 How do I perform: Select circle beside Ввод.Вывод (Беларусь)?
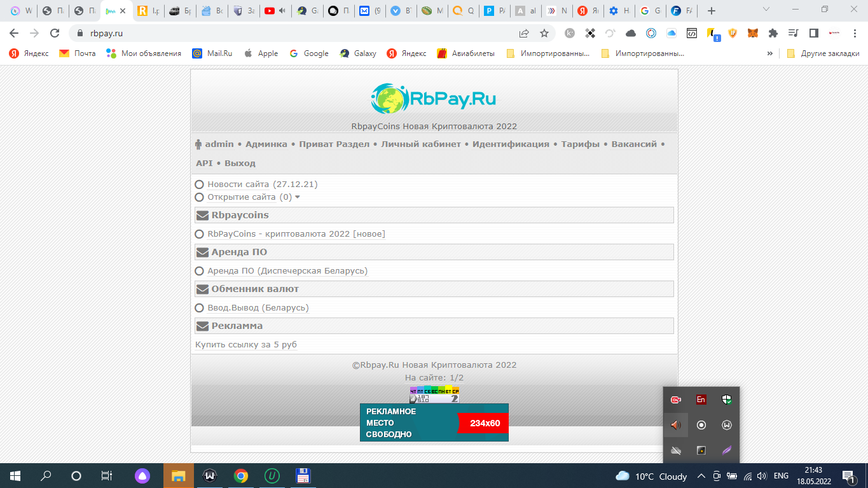[199, 308]
